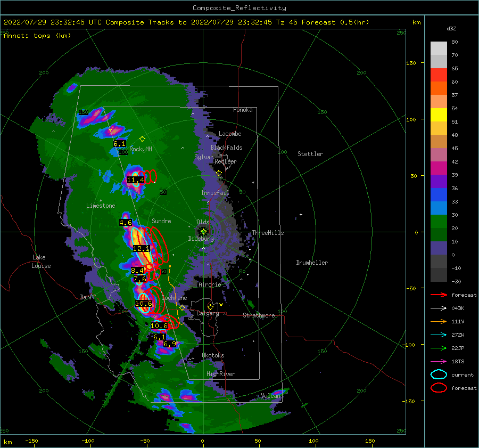
Task: Click the ThreeHills label
Action: 268,233
